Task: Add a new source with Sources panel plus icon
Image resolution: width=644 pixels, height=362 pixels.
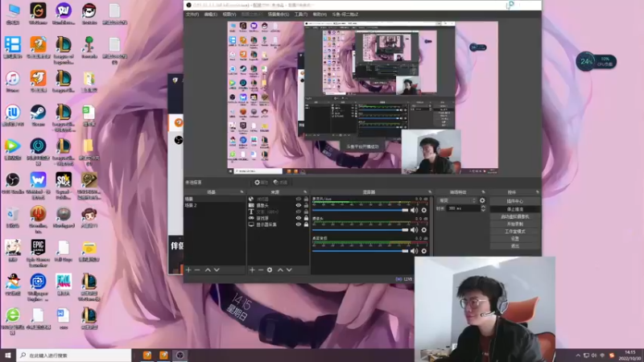Action: pos(252,269)
